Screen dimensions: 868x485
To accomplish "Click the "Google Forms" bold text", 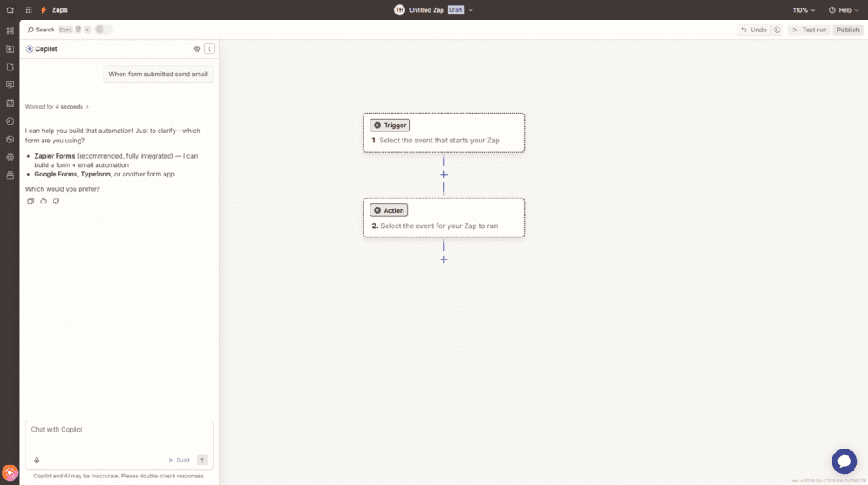I will pyautogui.click(x=55, y=174).
